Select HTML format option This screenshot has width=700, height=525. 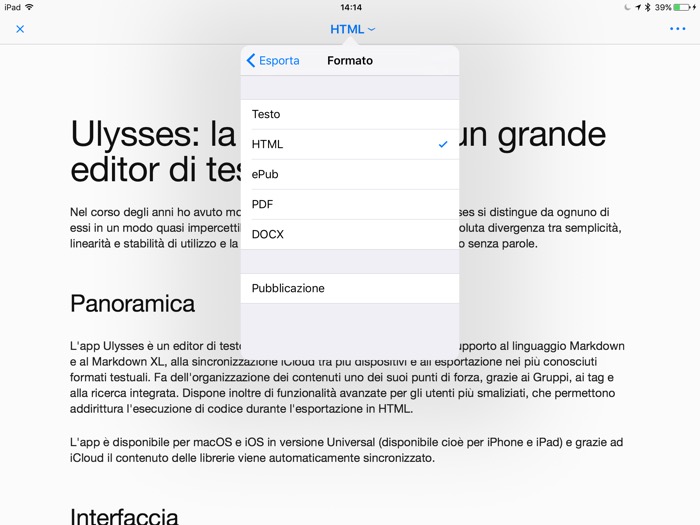350,144
